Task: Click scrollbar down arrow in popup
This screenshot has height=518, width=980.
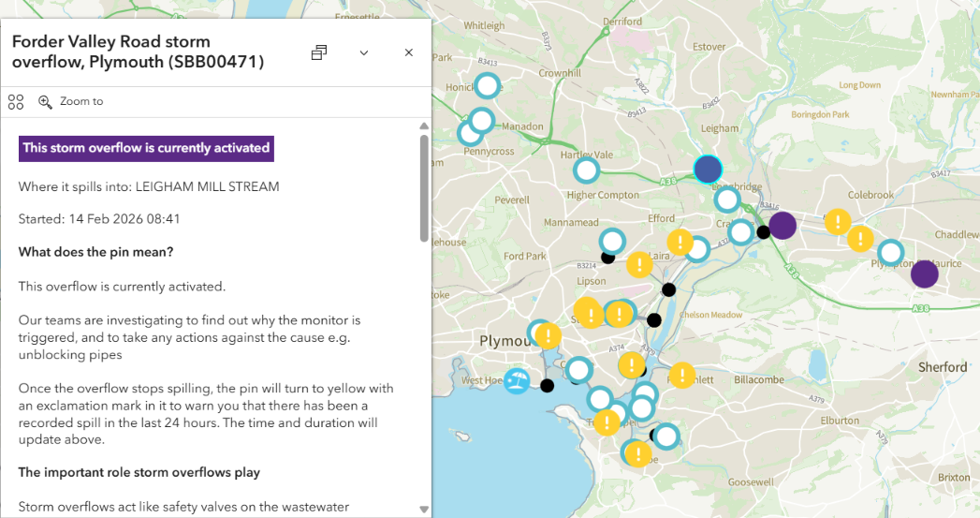Action: click(x=424, y=510)
